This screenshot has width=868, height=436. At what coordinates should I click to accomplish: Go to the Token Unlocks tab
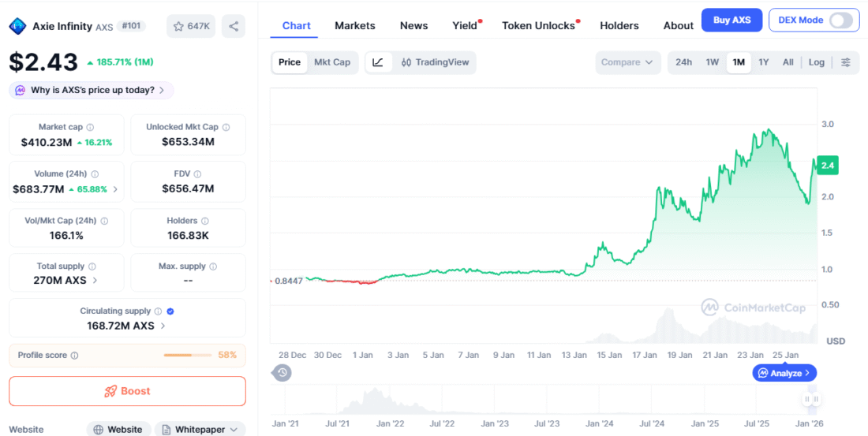(538, 25)
